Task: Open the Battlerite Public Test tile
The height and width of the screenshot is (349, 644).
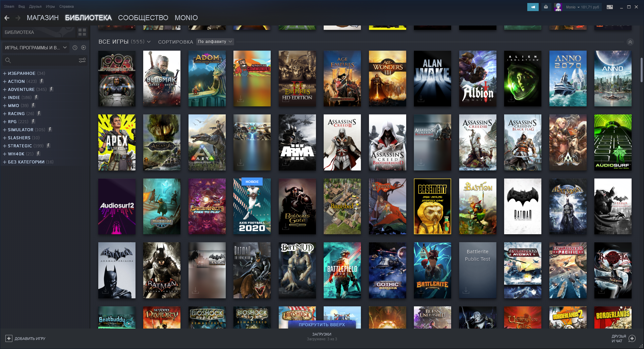Action: [x=478, y=270]
